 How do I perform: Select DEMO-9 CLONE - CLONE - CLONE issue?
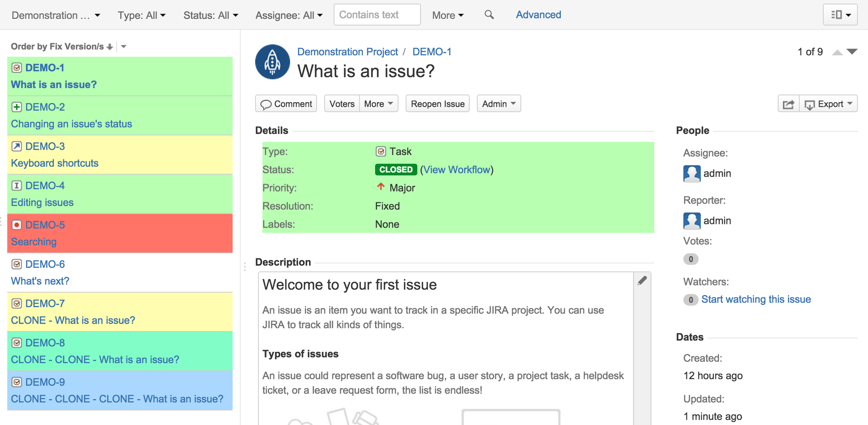point(120,390)
